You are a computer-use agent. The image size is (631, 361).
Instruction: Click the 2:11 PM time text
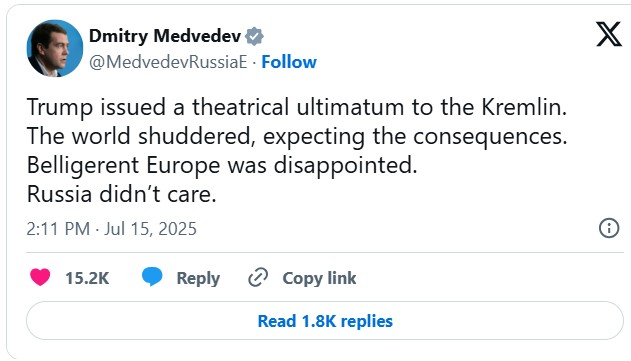tap(58, 229)
